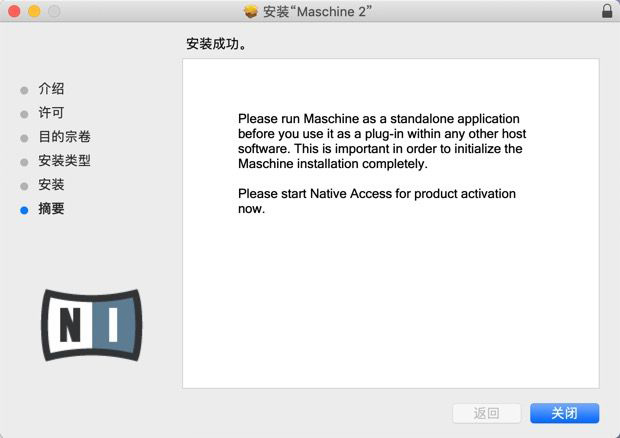Click the "Please run Maschine as a standalone" paragraph
The width and height of the screenshot is (620, 438).
click(382, 141)
